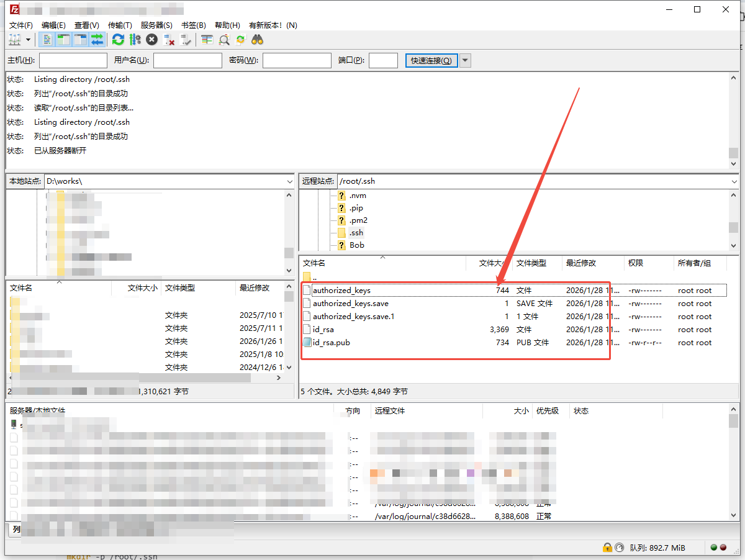Viewport: 745px width, 560px height.
Task: Click the binoculars search remote files icon
Action: click(257, 40)
